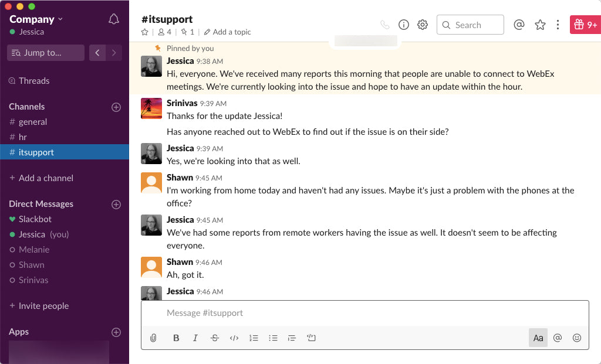601x364 pixels.
Task: Open the more actions menu in the header
Action: pyautogui.click(x=558, y=25)
